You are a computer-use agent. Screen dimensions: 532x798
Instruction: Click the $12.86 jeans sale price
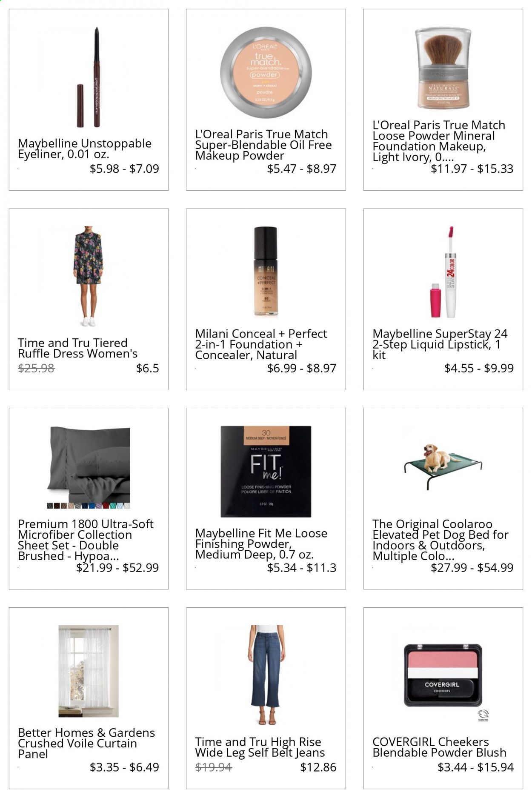[318, 767]
